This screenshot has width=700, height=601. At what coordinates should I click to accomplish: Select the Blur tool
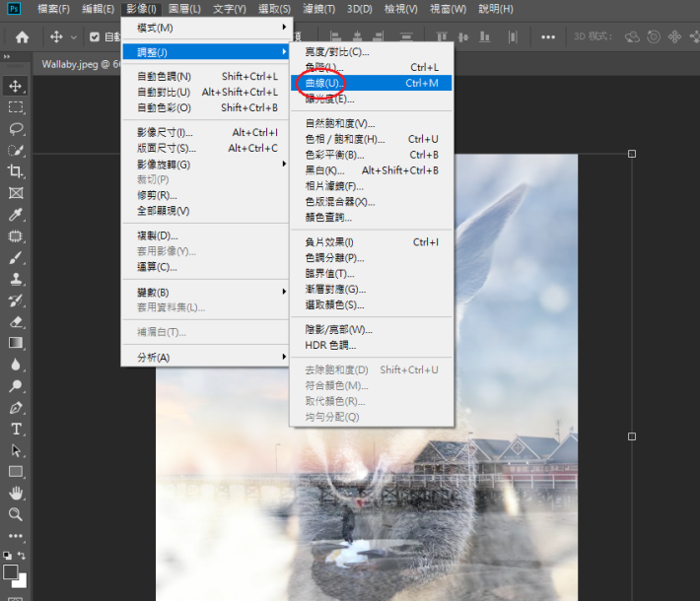pyautogui.click(x=16, y=365)
